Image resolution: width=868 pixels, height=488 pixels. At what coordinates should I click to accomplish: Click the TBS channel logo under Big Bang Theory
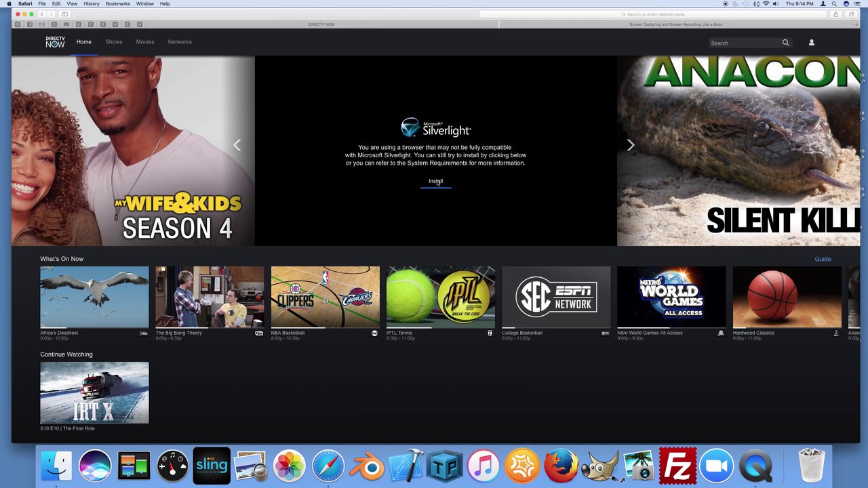tap(259, 333)
